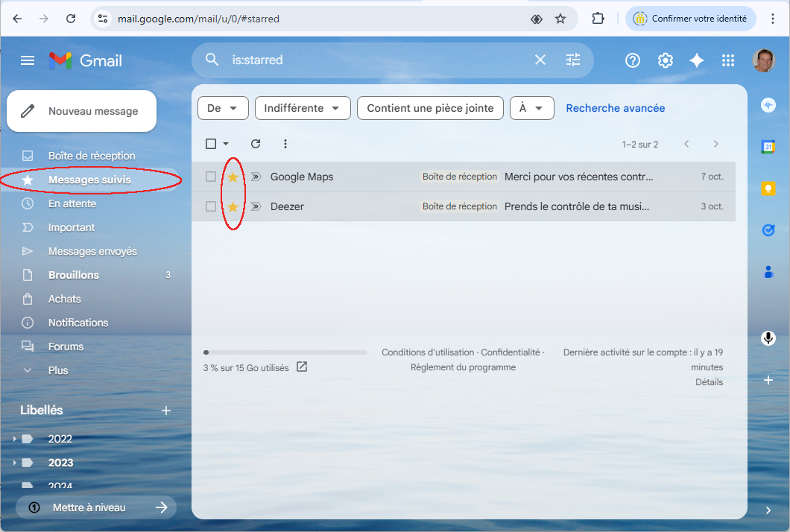
Task: Open Google Calendar in side panel
Action: pos(768,147)
